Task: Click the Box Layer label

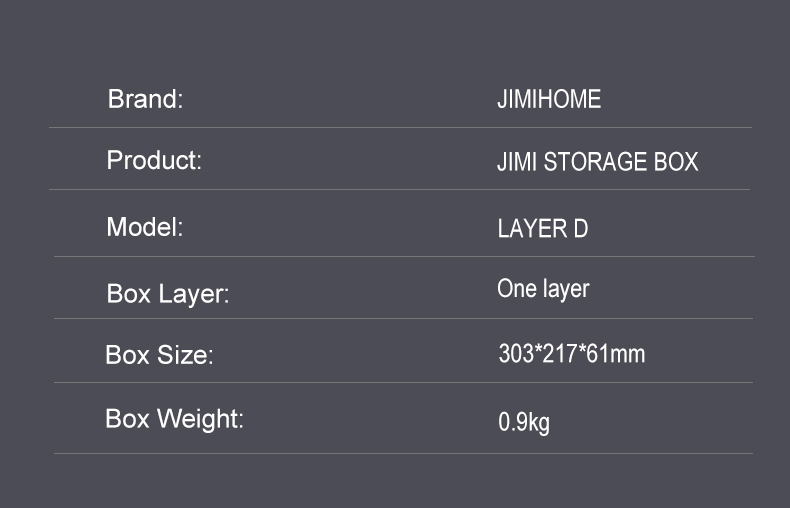Action: pyautogui.click(x=168, y=294)
